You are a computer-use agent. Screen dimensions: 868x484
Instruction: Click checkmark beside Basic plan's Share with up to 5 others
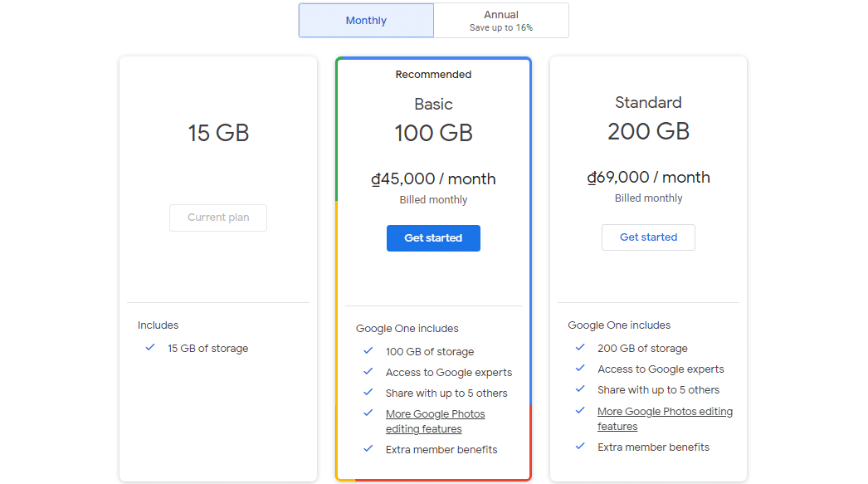[368, 393]
